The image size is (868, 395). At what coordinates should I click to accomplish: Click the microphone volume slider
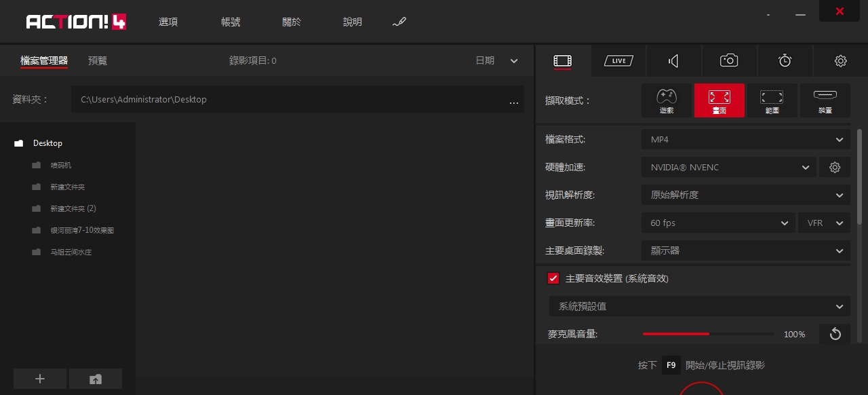tap(708, 334)
